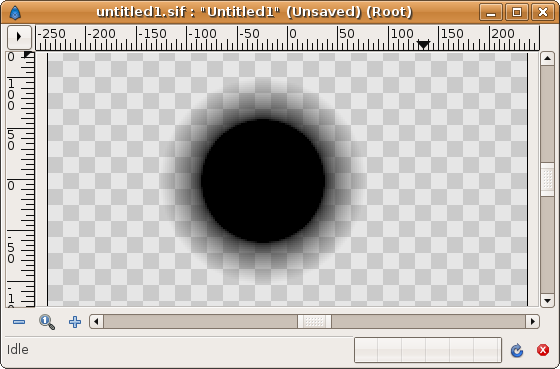Viewport: 560px width, 369px height.
Task: Click the empty progress bar
Action: [428, 350]
